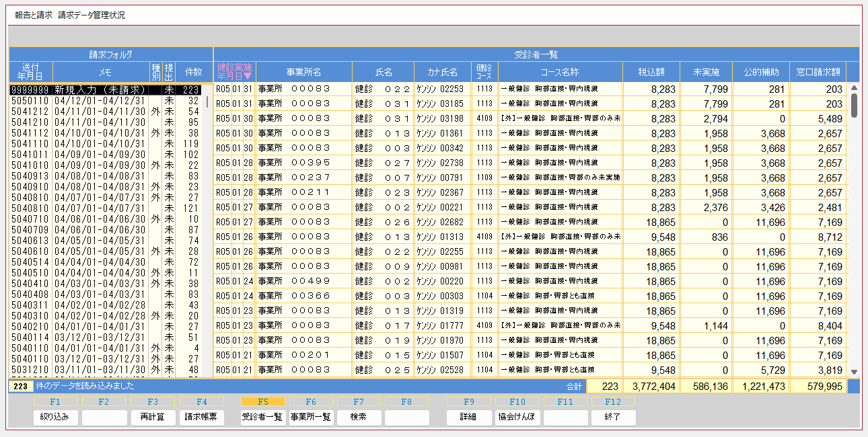Select folder row 5050110 04/12/01-04/12/31
Screen dimensions: 868x437
point(101,100)
